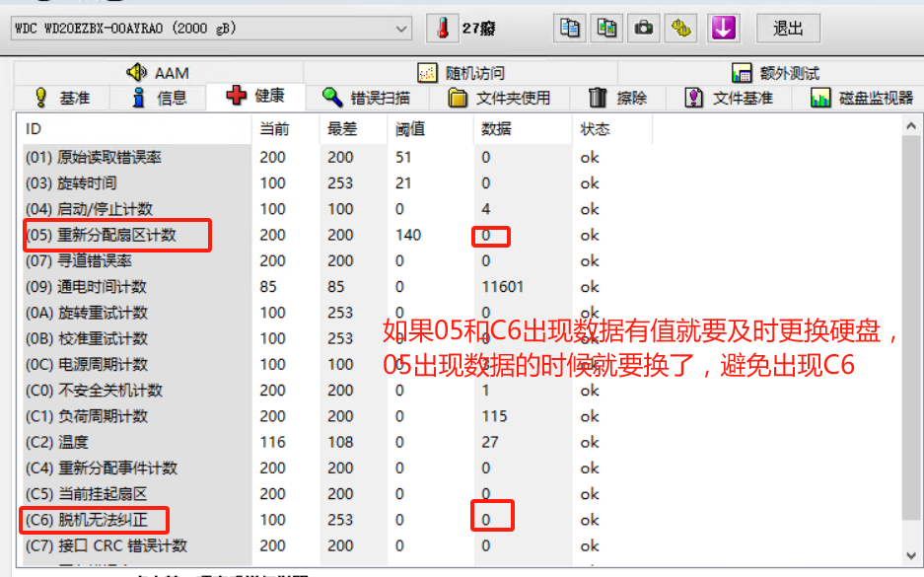Open the 文件夹使用 tab
This screenshot has height=577, width=924.
[499, 98]
